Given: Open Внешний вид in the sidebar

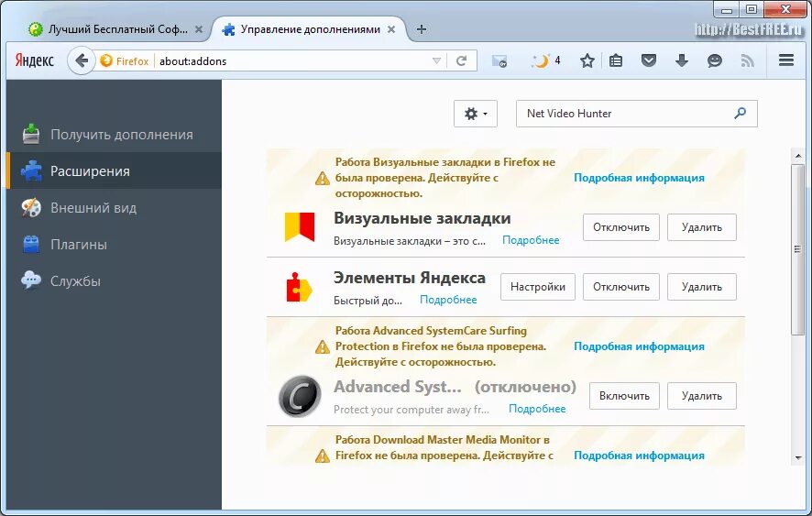Looking at the screenshot, I should pos(114,208).
